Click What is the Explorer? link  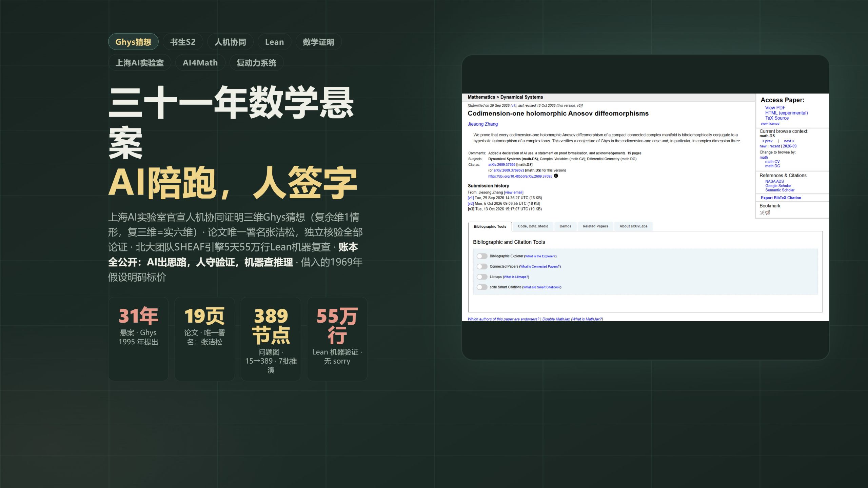(540, 256)
